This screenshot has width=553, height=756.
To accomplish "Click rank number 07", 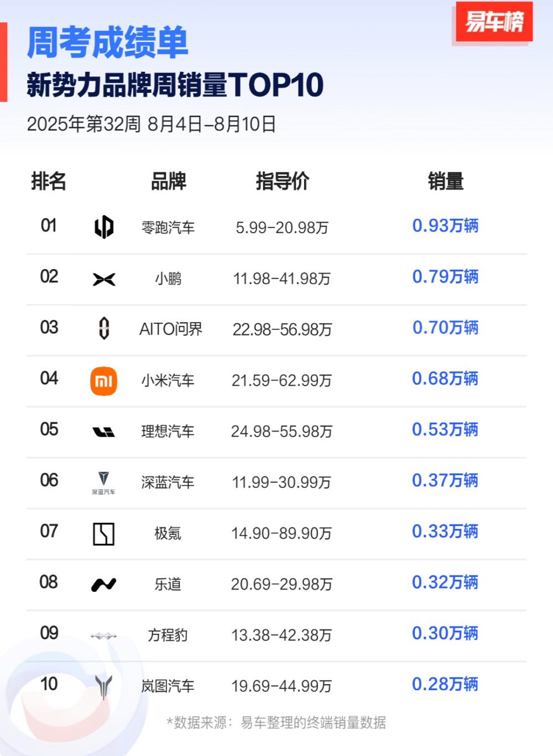I will 49,531.
